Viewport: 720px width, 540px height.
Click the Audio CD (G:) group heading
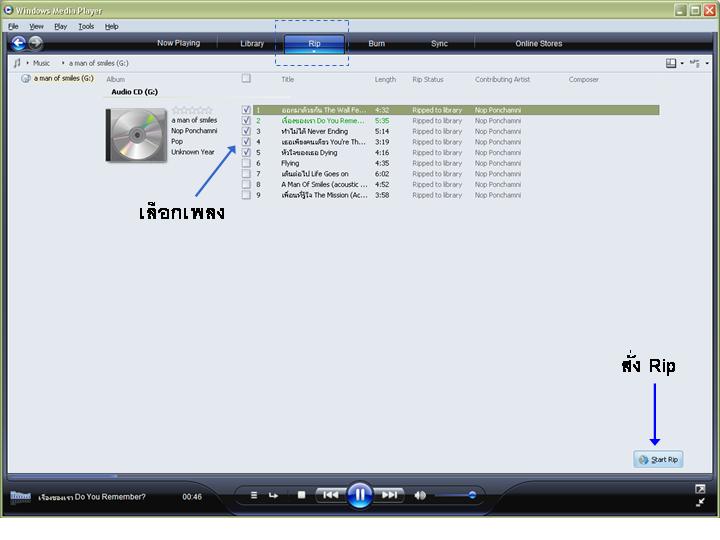135,92
